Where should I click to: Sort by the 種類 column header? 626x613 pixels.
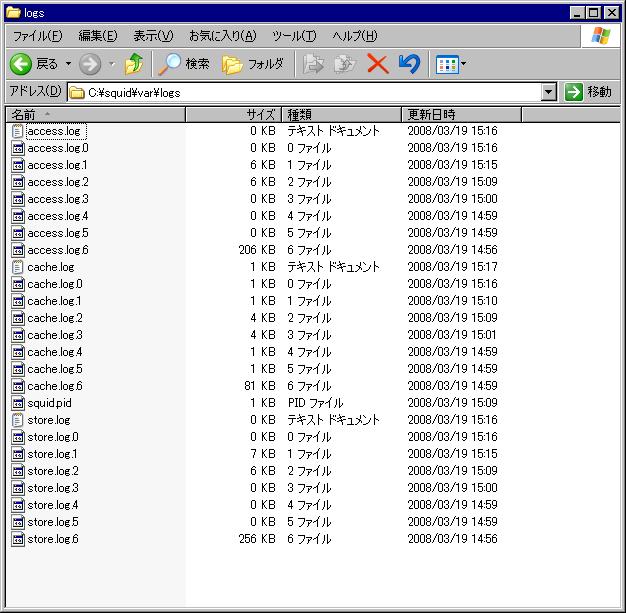tap(342, 115)
